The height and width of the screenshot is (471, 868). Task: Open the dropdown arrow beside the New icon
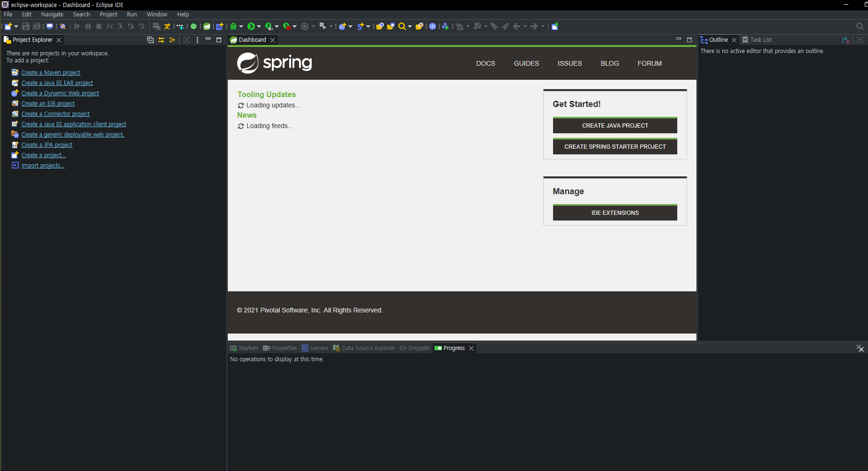16,26
